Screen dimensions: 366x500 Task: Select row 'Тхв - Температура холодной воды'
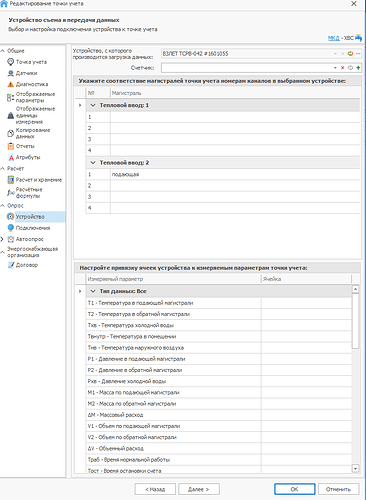[x=219, y=325]
